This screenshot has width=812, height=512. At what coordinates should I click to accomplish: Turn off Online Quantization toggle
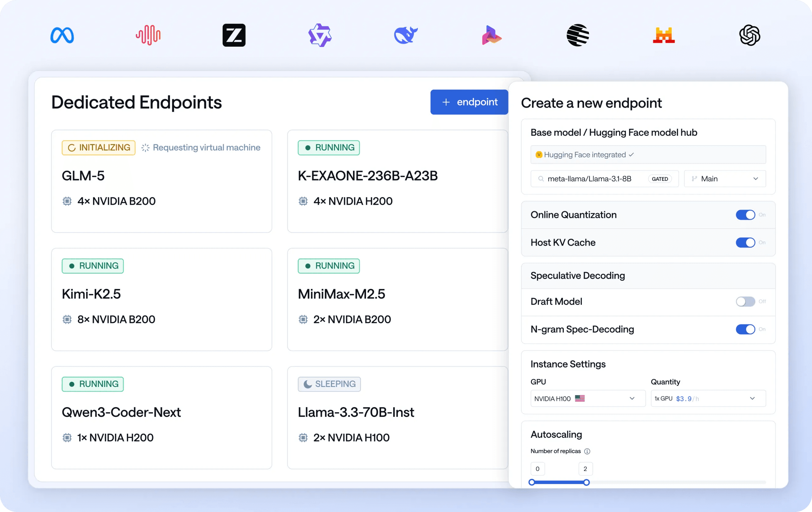(x=745, y=215)
